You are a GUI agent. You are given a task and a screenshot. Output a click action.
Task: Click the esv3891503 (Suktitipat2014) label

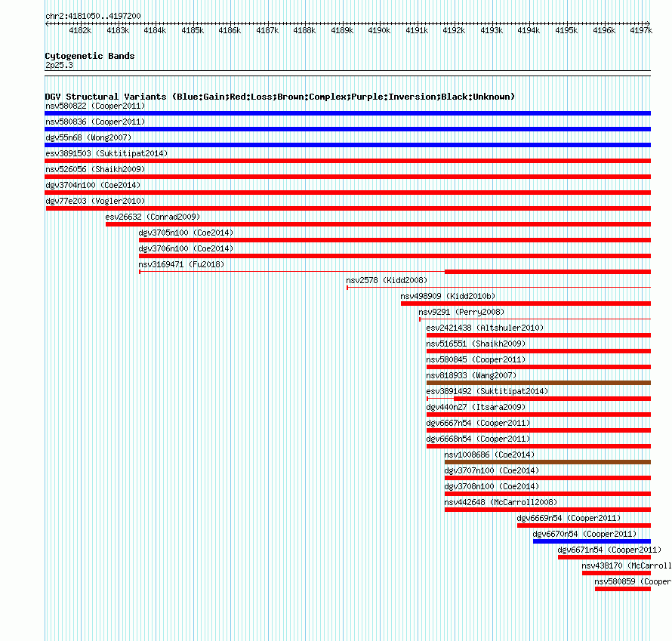[106, 153]
